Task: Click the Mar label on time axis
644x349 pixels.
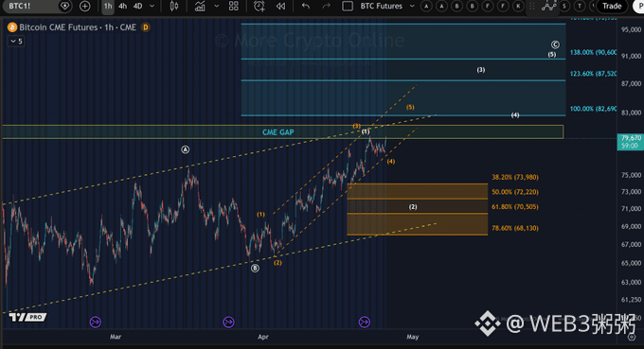Action: click(x=116, y=337)
